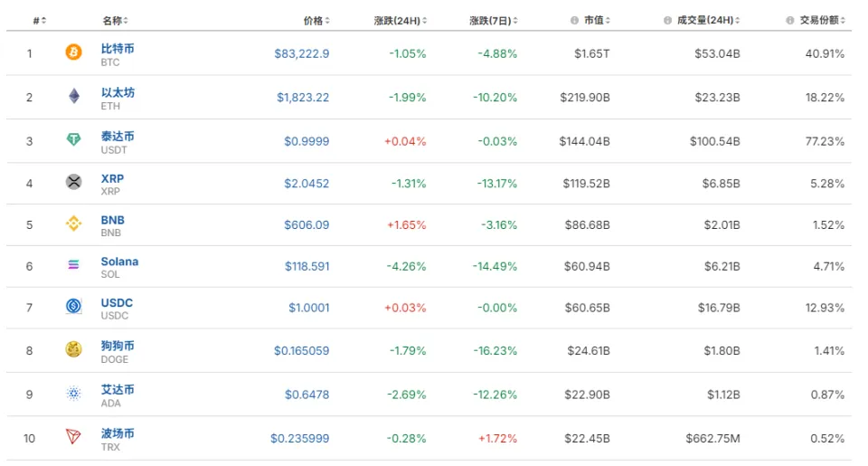This screenshot has width=868, height=466.
Task: Select Bitcoin trading share 40.91%
Action: tap(825, 53)
